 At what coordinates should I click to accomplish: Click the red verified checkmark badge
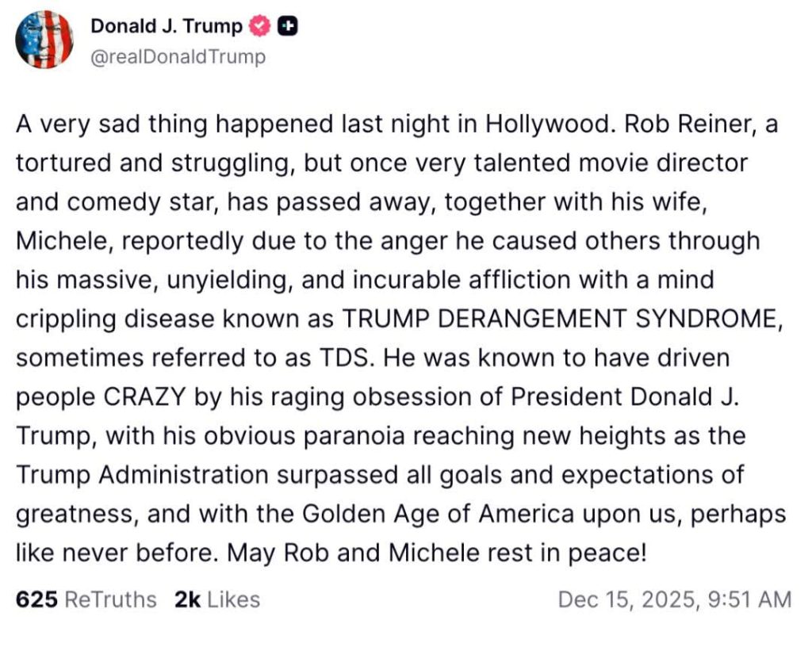point(259,26)
